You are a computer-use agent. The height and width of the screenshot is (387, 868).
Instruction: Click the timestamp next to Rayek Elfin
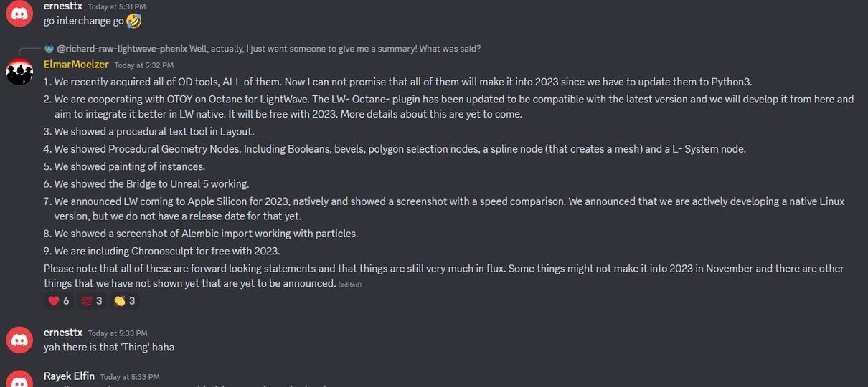130,377
